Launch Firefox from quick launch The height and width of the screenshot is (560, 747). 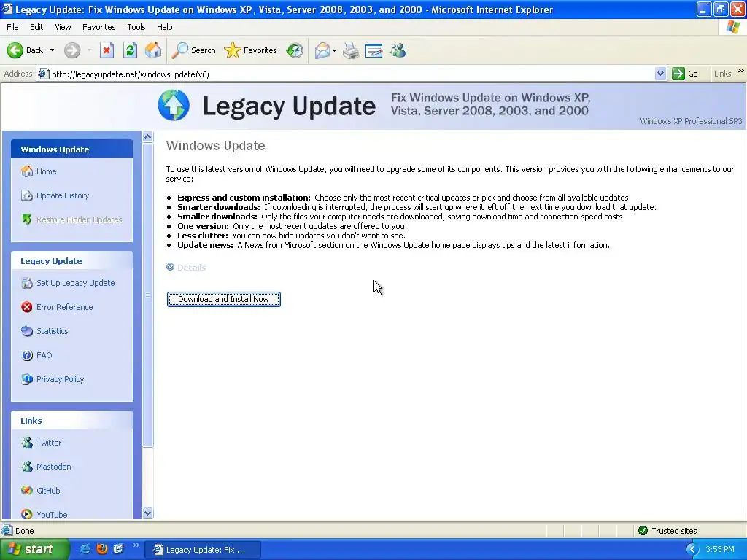coord(102,549)
